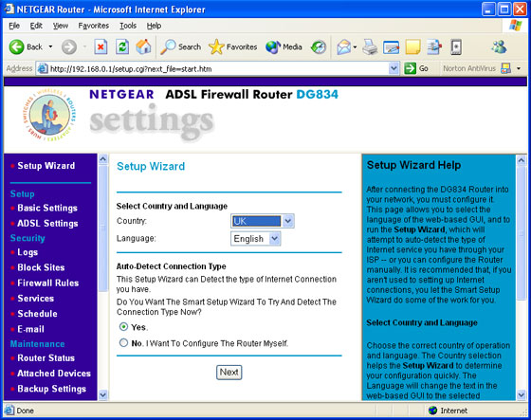The width and height of the screenshot is (531, 420).
Task: Select No, configure the router myself
Action: coord(123,343)
